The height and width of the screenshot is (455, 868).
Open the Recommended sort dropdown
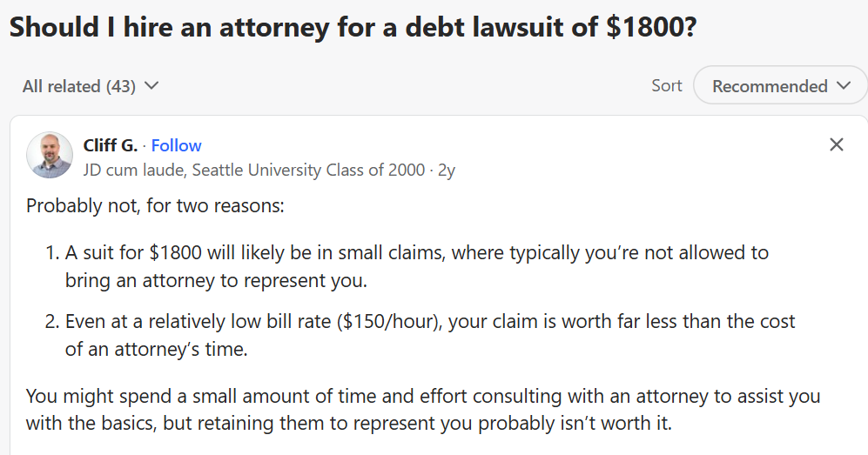click(780, 86)
